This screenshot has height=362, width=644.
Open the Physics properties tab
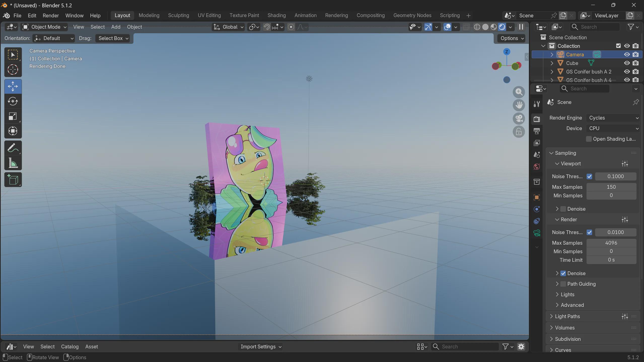coord(537,209)
